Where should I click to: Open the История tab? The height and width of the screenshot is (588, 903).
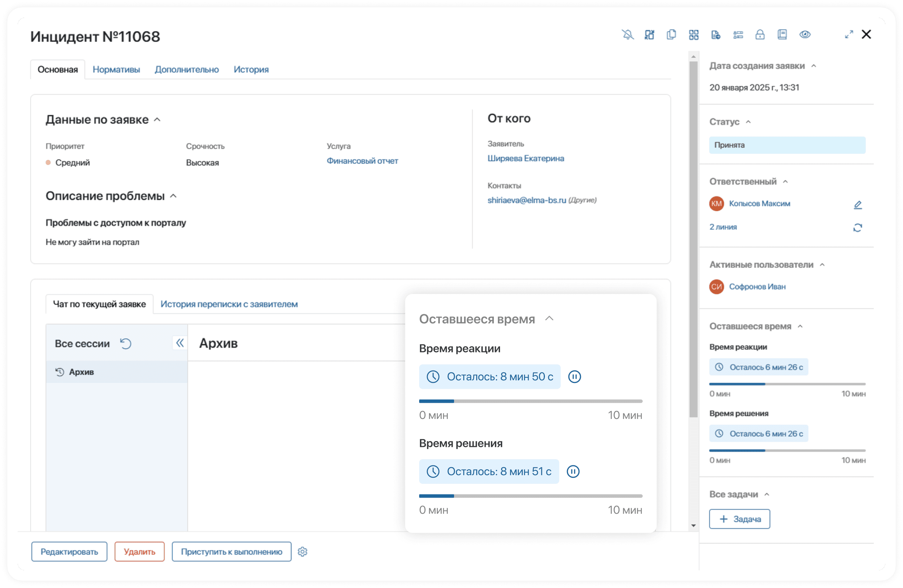251,70
